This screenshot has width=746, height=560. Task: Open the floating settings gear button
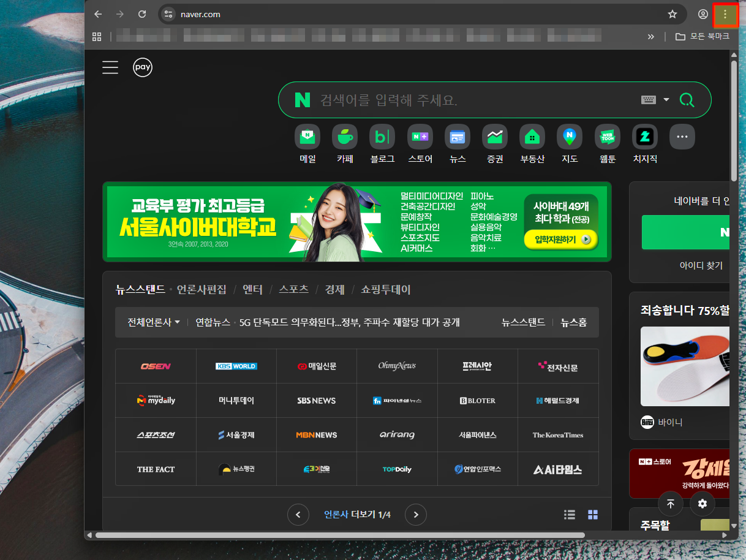[703, 504]
